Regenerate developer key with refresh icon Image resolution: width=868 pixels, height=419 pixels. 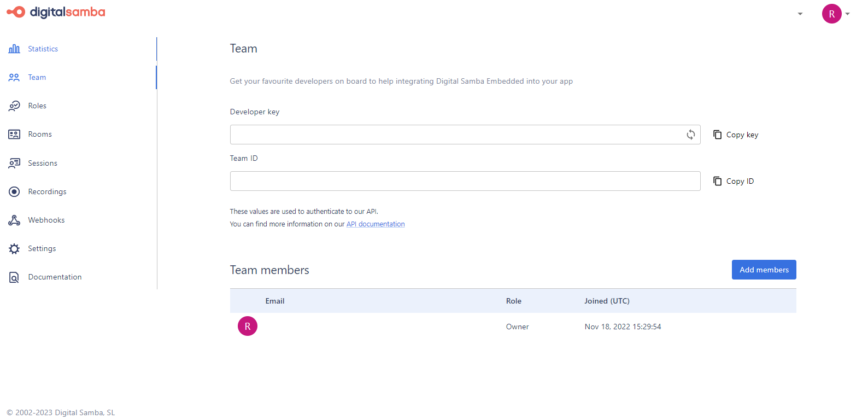click(x=691, y=135)
